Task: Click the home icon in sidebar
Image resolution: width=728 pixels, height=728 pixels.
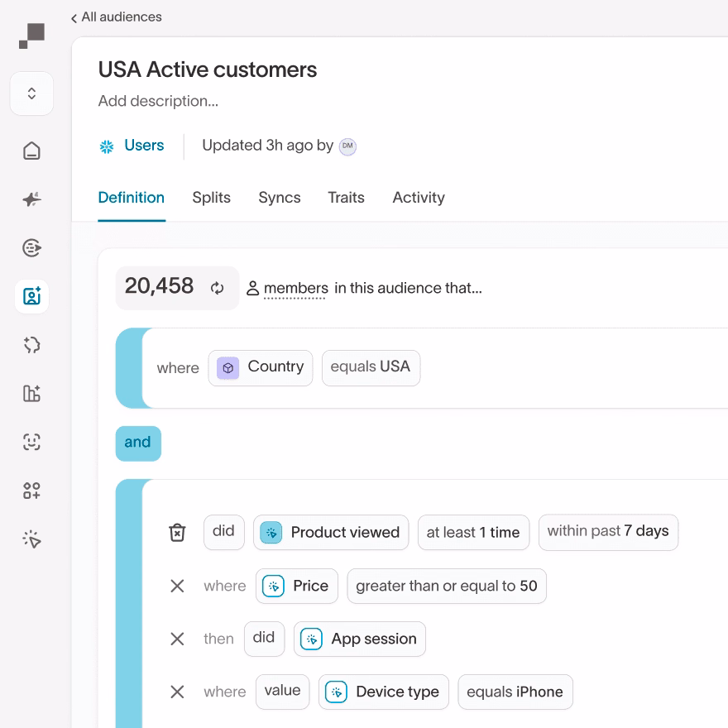Action: 31,151
